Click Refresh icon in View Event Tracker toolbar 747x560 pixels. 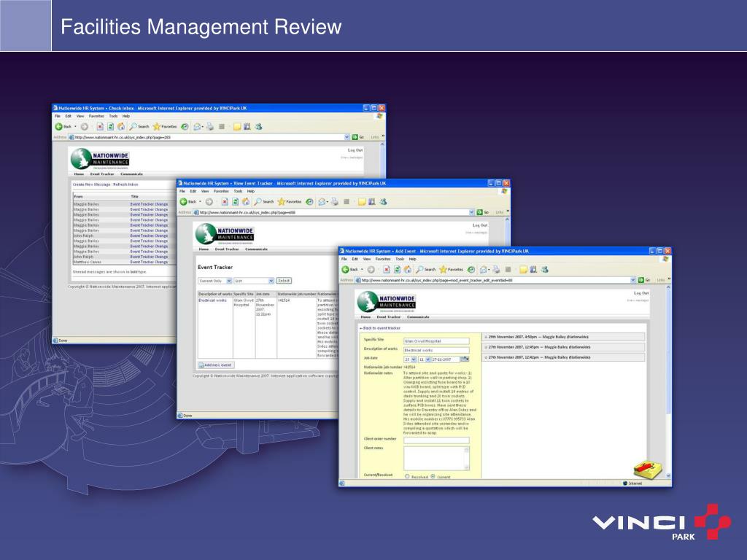click(x=235, y=202)
